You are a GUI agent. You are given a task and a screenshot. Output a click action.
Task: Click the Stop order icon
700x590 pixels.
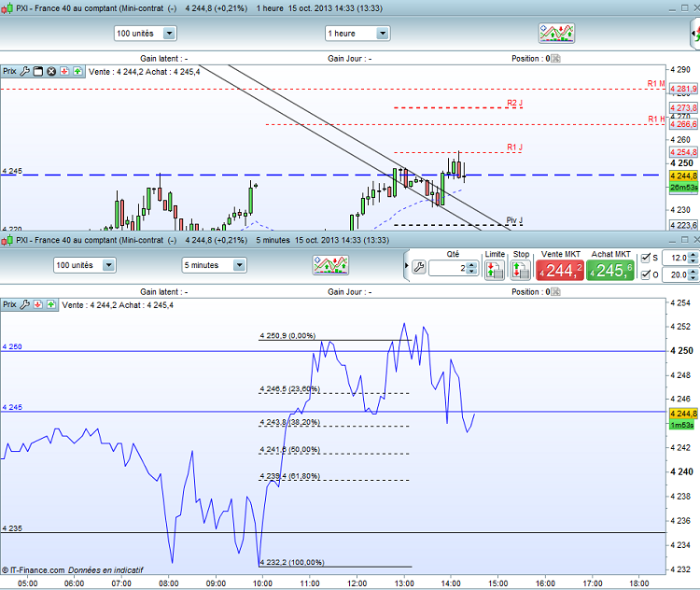tap(521, 270)
